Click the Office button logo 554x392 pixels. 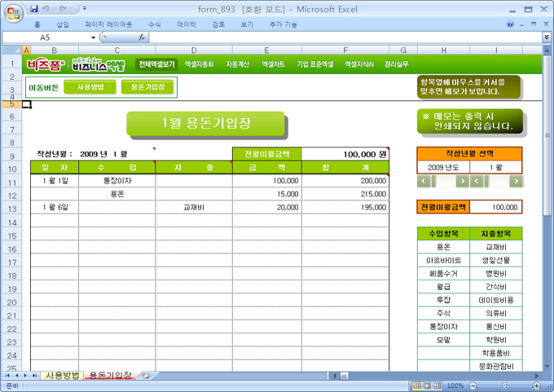(x=13, y=12)
